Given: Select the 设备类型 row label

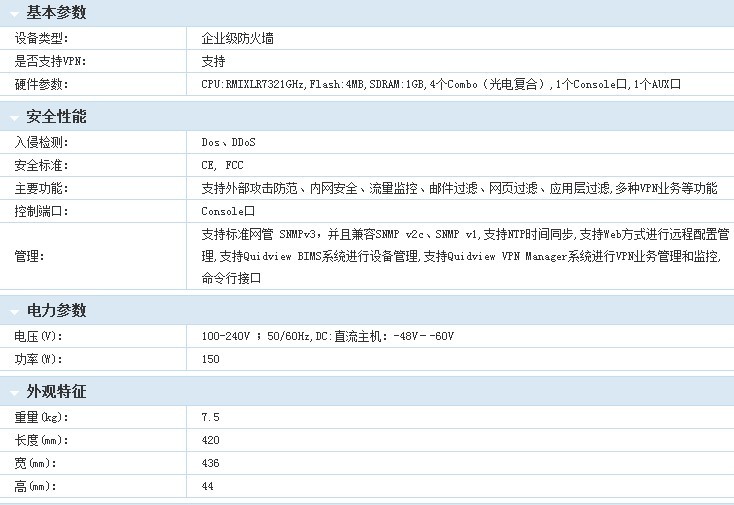Looking at the screenshot, I should point(41,38).
